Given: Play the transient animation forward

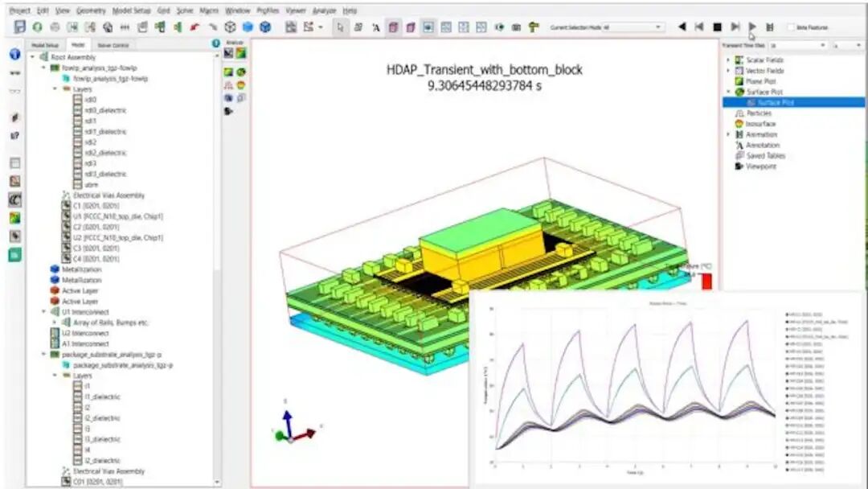Looking at the screenshot, I should (752, 27).
